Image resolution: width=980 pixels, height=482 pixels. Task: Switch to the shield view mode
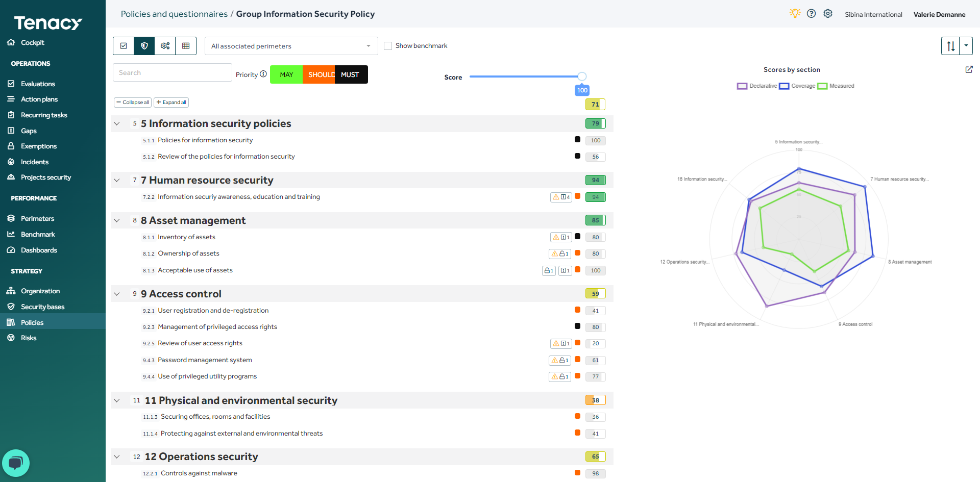pyautogui.click(x=144, y=46)
